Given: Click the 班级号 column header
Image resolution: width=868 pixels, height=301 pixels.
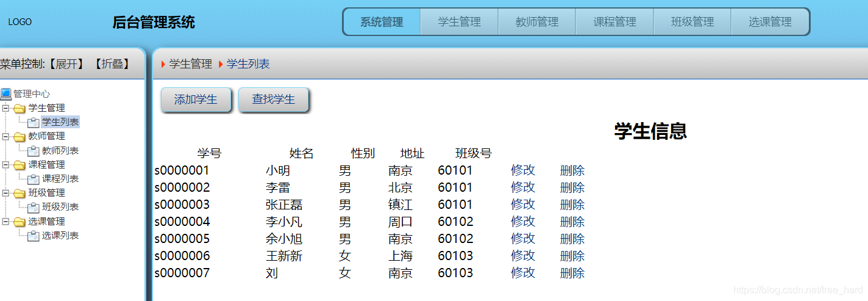Looking at the screenshot, I should point(474,153).
